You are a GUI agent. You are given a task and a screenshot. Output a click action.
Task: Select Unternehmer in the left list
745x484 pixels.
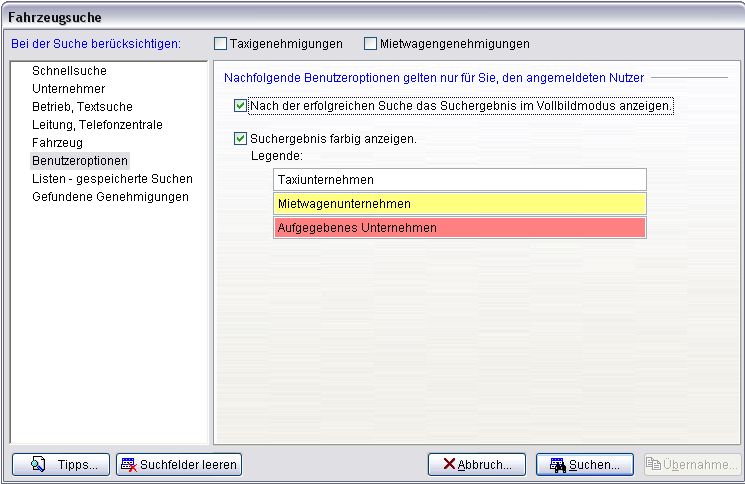tap(68, 89)
